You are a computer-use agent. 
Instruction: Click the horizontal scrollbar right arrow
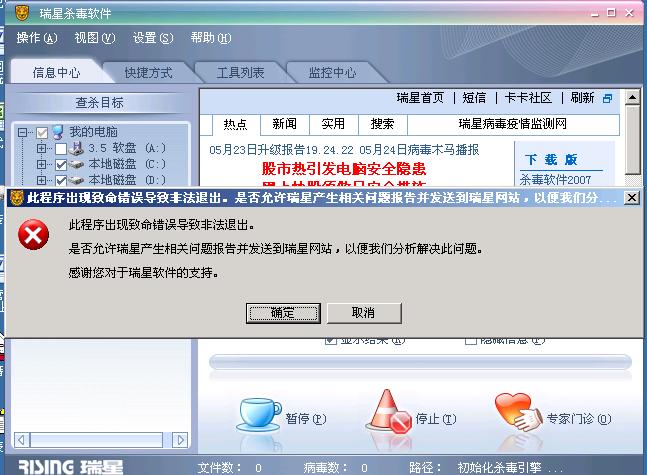pos(180,440)
